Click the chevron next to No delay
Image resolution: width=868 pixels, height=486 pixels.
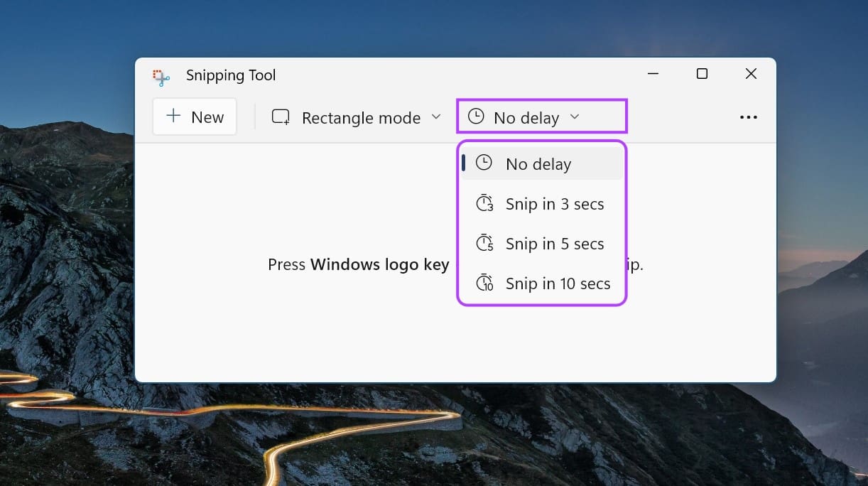point(575,117)
